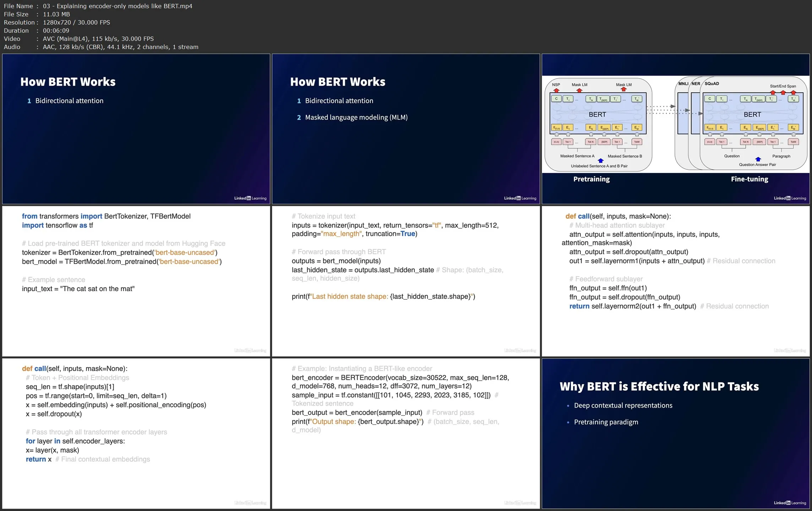812x511 pixels.
Task: Click the 'Pretraining paradigm' bullet
Action: click(x=606, y=422)
